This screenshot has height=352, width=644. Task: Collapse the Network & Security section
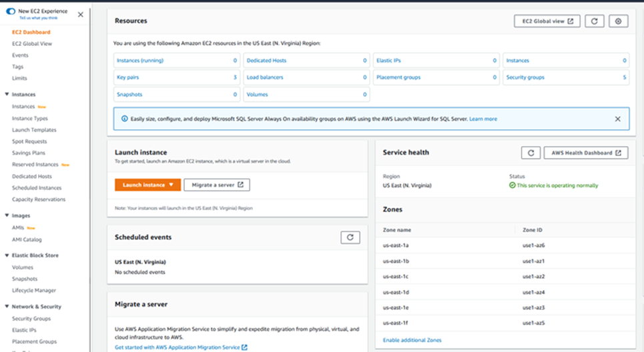[7, 307]
